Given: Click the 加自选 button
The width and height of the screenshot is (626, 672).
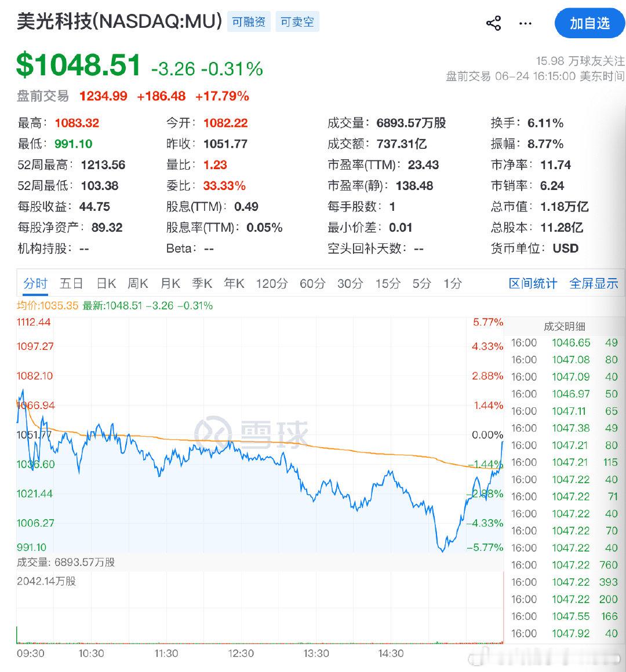Looking at the screenshot, I should [589, 23].
